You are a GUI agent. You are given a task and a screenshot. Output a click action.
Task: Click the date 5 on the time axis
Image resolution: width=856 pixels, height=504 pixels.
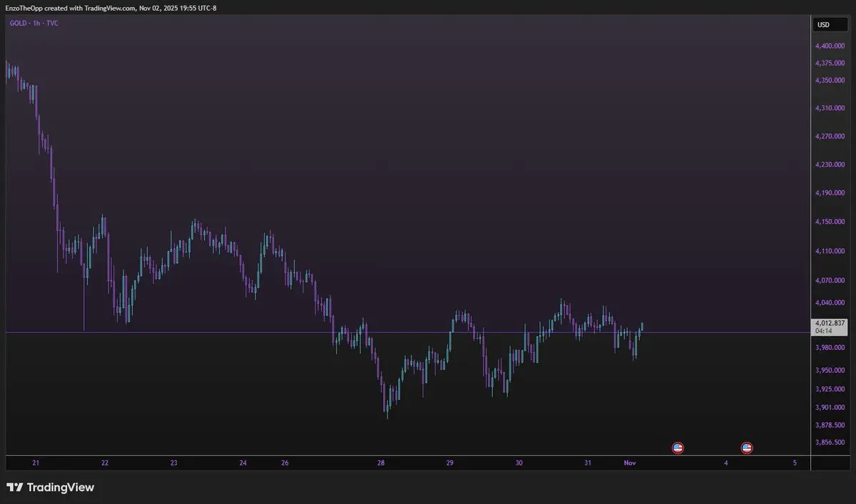795,463
